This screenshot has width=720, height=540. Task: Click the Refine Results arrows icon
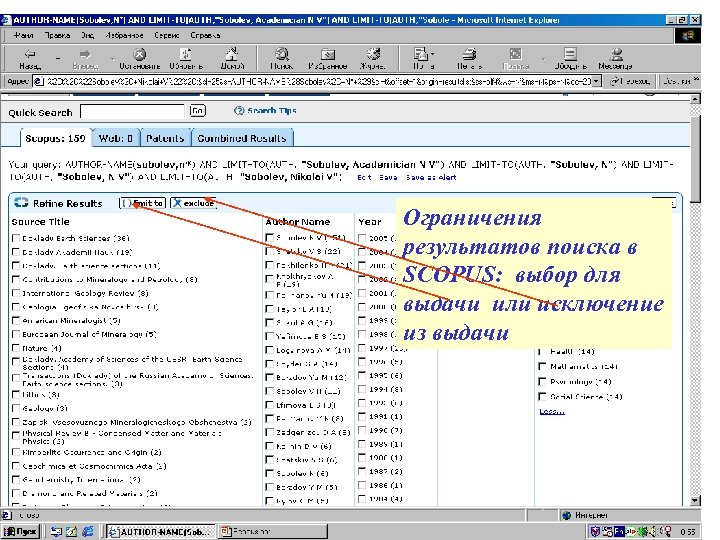tap(21, 202)
